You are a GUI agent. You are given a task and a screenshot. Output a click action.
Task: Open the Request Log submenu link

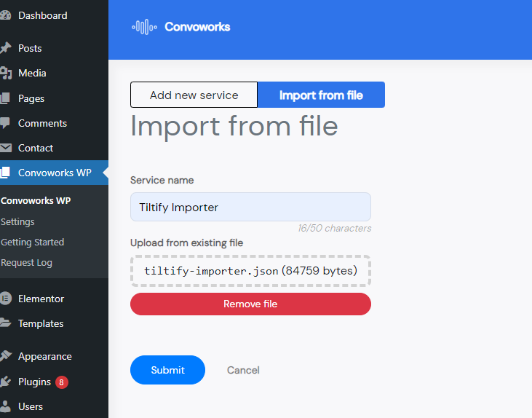pos(26,262)
